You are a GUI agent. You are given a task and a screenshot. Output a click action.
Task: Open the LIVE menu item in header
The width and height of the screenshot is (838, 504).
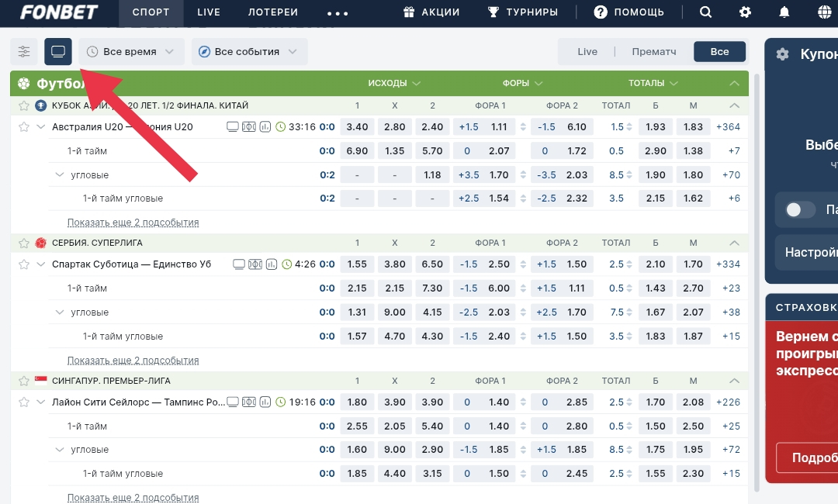click(x=209, y=12)
